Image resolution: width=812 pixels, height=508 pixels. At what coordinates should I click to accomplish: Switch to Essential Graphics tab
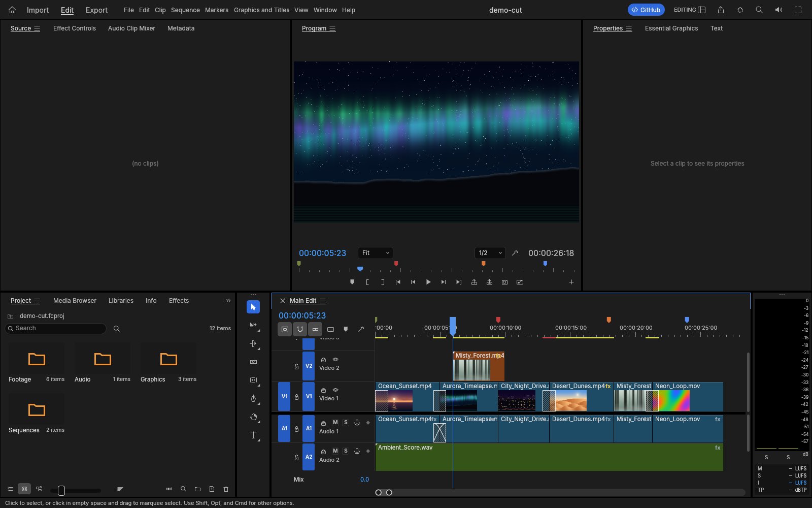[x=671, y=28]
